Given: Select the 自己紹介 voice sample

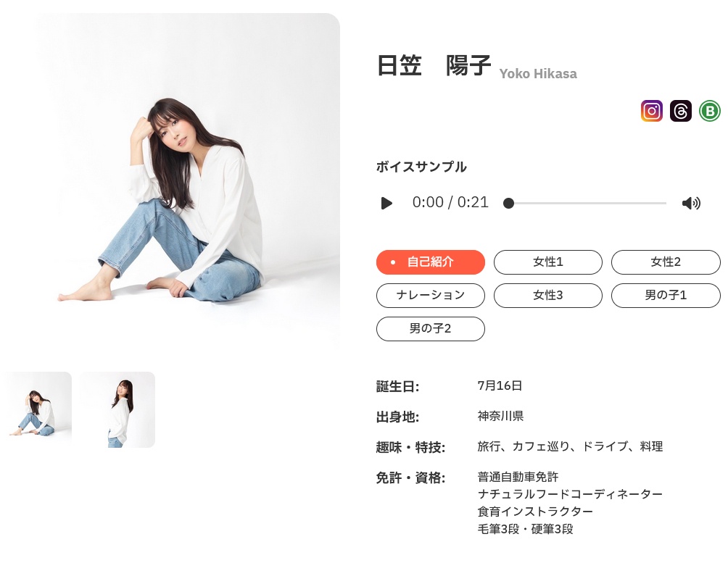Looking at the screenshot, I should pyautogui.click(x=431, y=262).
